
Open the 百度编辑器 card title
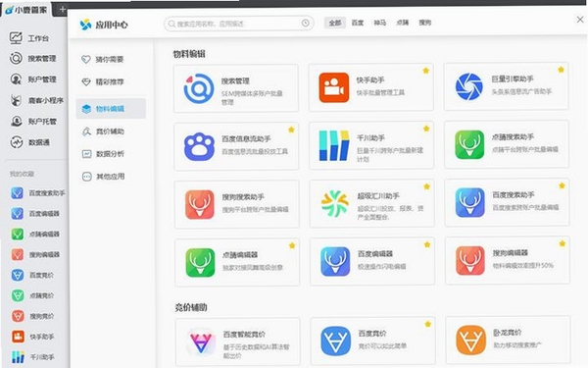(375, 254)
